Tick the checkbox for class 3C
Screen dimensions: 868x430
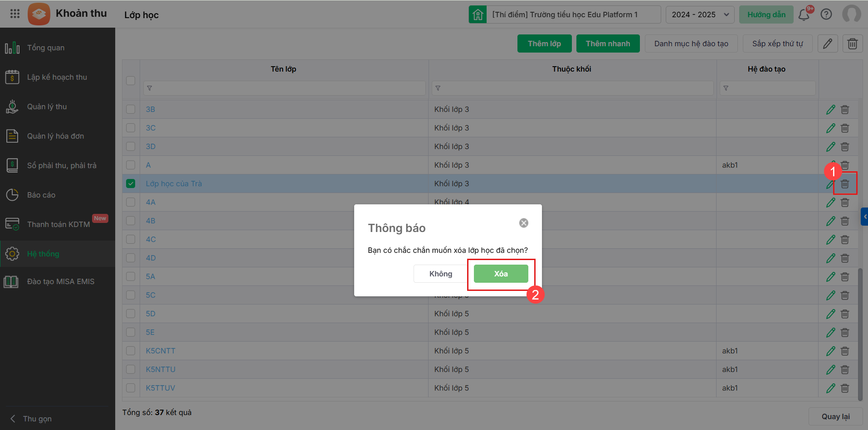[131, 128]
